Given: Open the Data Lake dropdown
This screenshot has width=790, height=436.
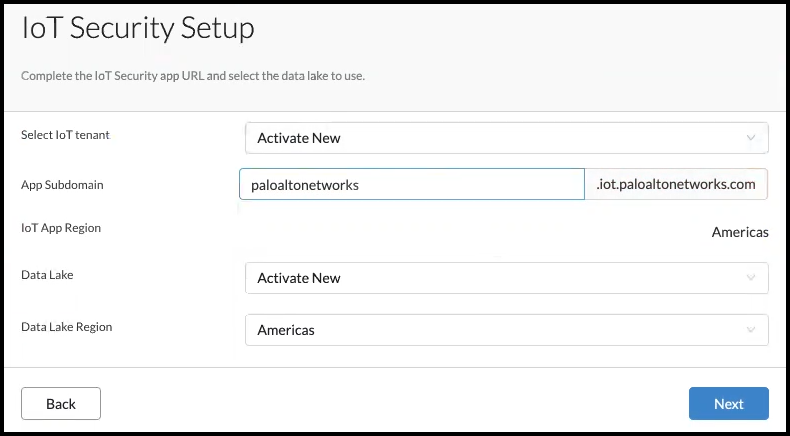Looking at the screenshot, I should [506, 278].
